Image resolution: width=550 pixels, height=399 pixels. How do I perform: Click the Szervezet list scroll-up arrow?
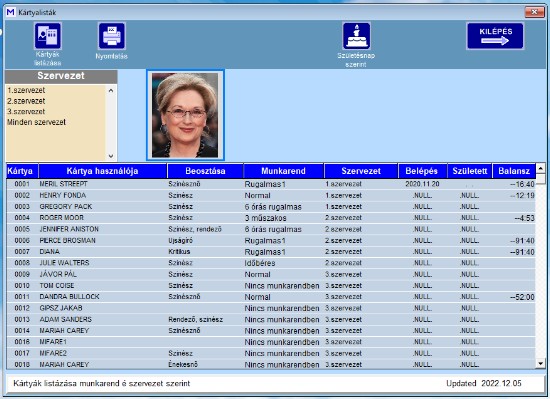(111, 90)
